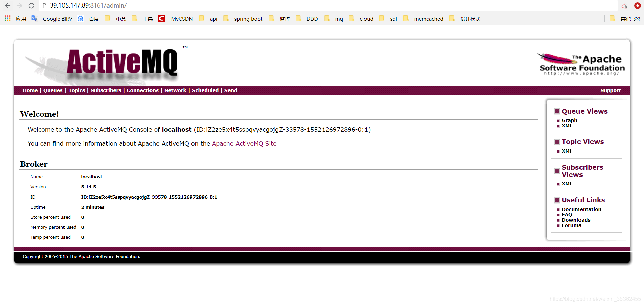644x305 pixels.
Task: Click the Memory percent used label
Action: [x=53, y=227]
